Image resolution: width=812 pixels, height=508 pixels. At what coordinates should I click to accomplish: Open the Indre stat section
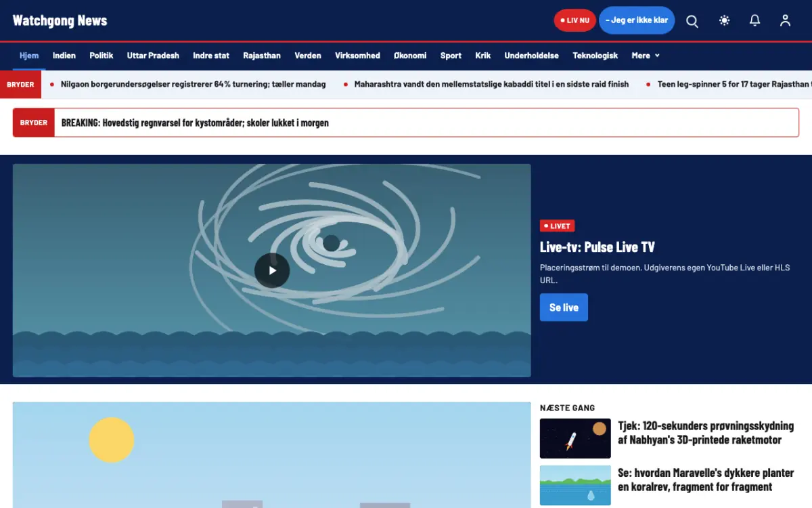coord(211,56)
